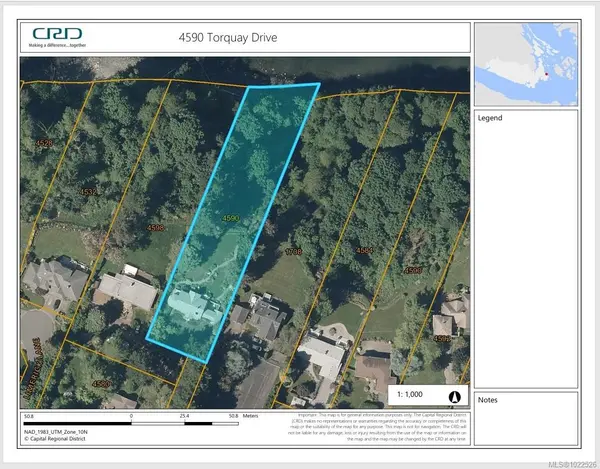
Task: Click the map scale bar
Action: [x=130, y=416]
